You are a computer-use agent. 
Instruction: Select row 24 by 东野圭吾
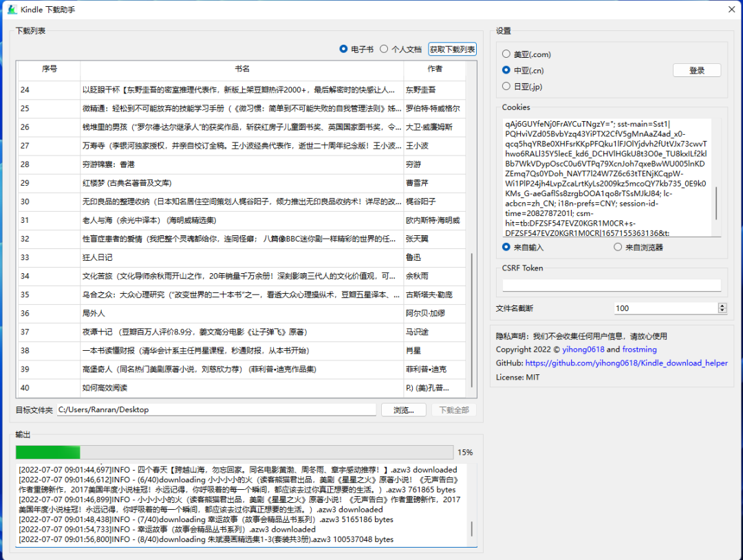(x=242, y=89)
